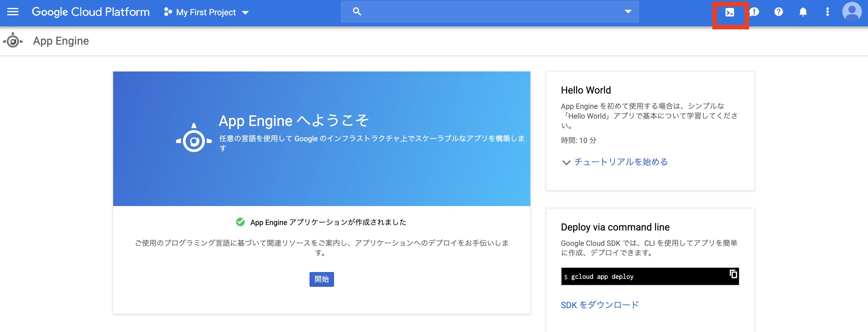Click the green success checkmark
Screen dimensions: 868x332
tap(240, 222)
